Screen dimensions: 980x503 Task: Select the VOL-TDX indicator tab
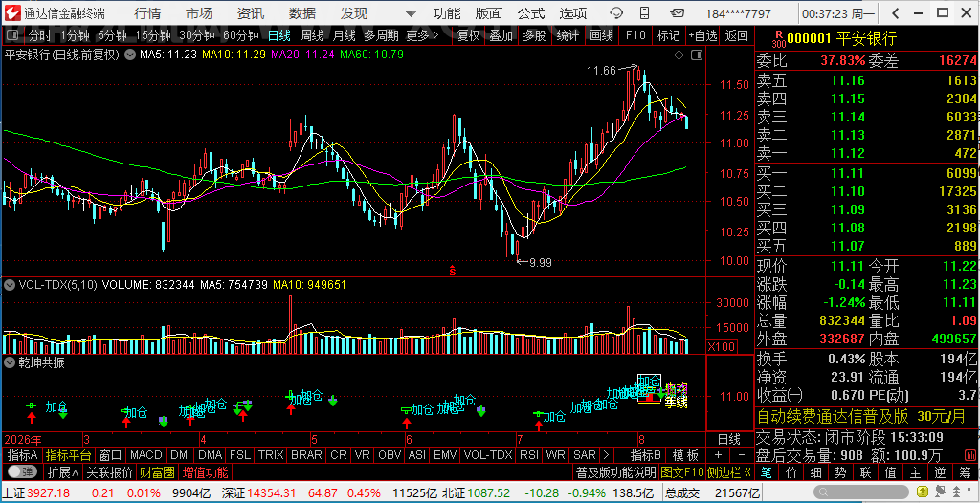click(488, 455)
